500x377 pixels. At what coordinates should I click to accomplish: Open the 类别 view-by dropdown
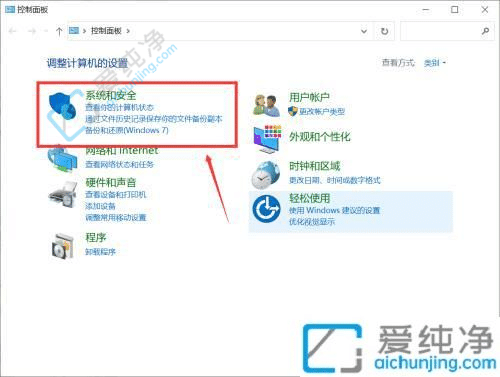[435, 63]
